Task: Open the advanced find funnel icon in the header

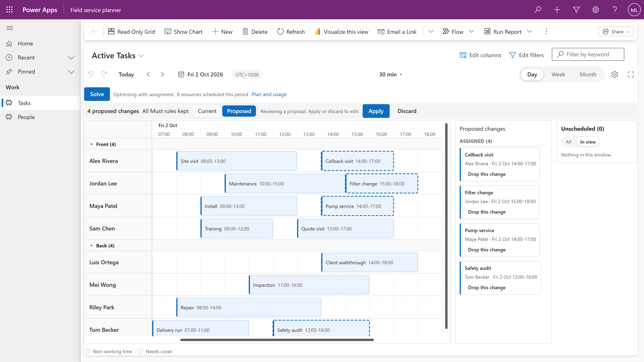Action: 576,10
